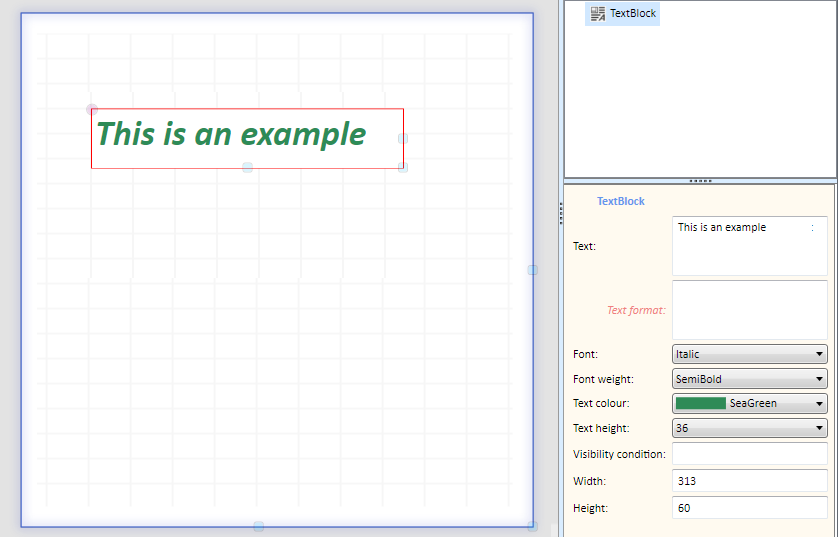
Task: Click the SeaGreen colour swatch
Action: (x=701, y=403)
